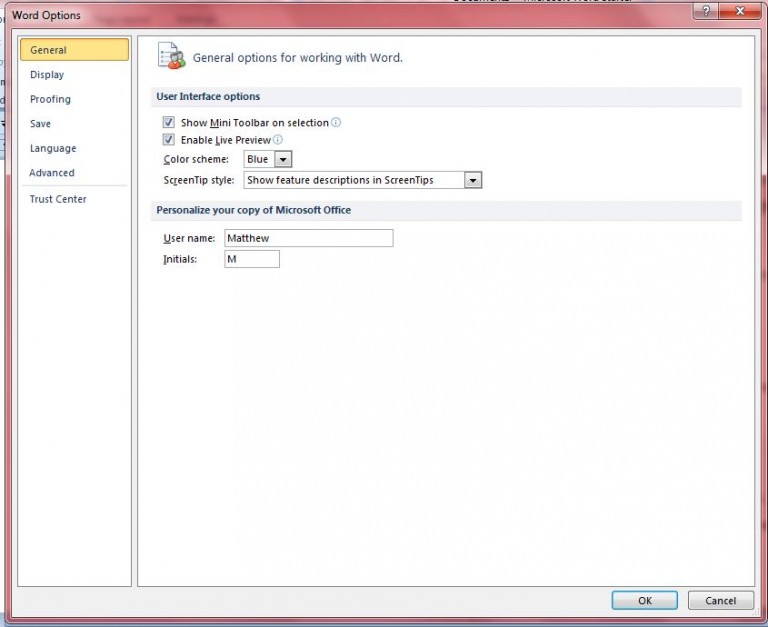Click the Initials text field
The width and height of the screenshot is (768, 627).
[251, 259]
